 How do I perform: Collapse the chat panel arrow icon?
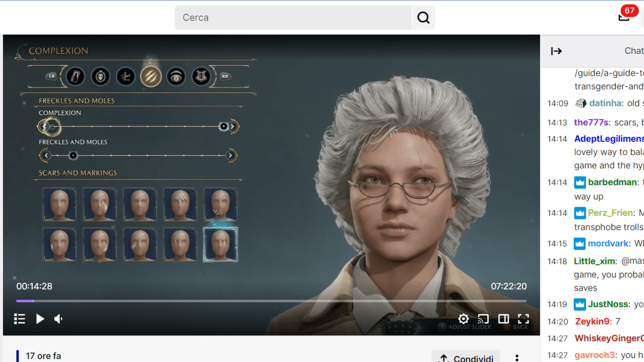[x=556, y=51]
